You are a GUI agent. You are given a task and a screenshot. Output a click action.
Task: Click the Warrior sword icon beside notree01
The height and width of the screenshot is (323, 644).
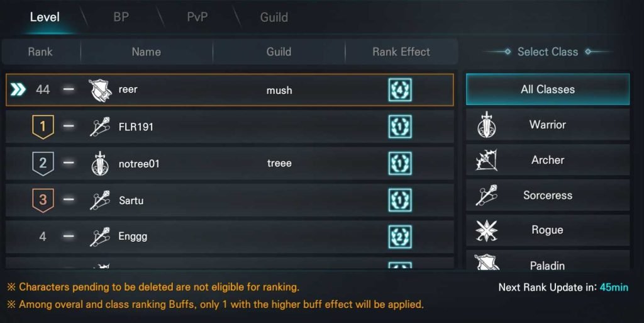(x=100, y=163)
